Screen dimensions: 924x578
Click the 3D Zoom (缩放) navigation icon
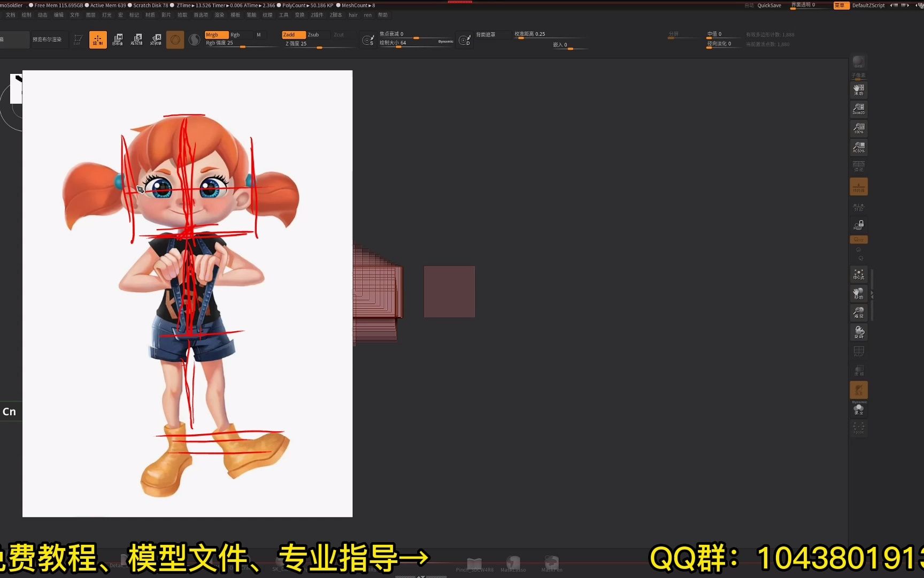(x=859, y=313)
